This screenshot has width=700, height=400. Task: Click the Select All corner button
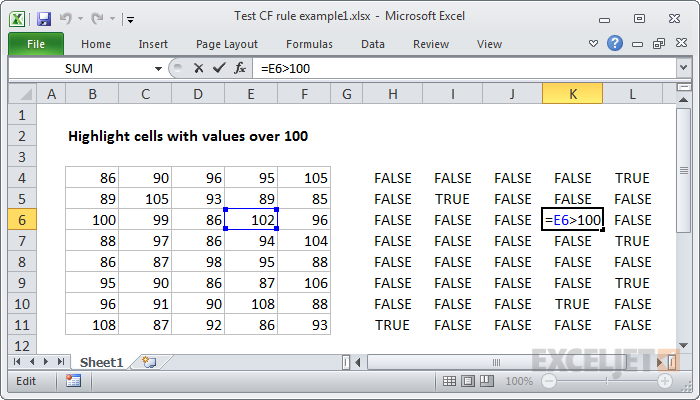tap(23, 94)
